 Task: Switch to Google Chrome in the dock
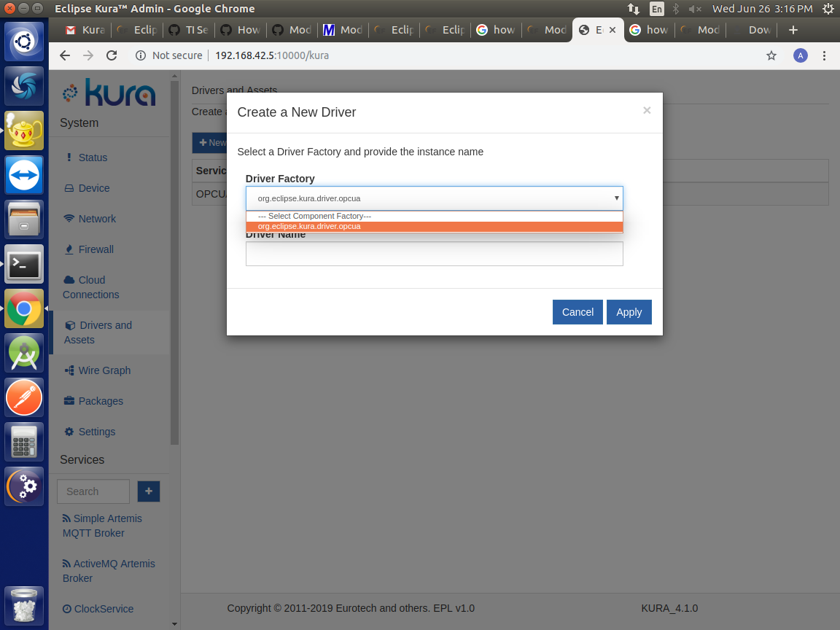pyautogui.click(x=24, y=308)
